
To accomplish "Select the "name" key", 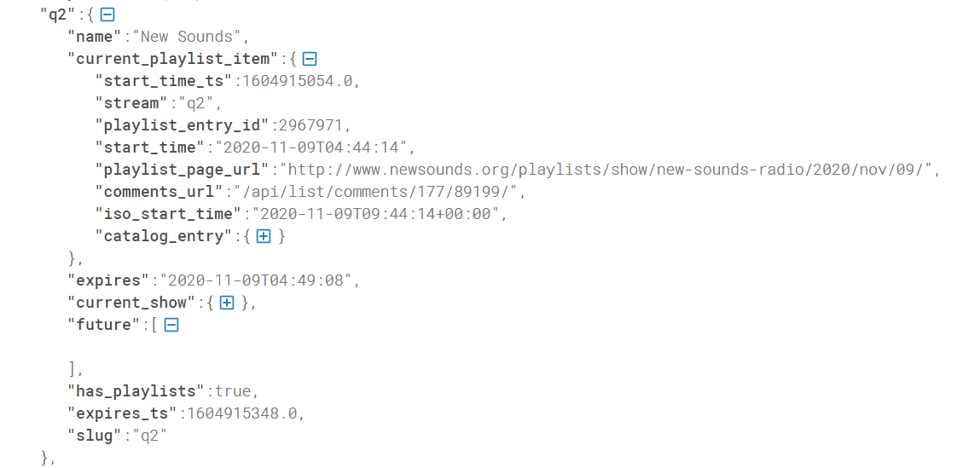I will coord(94,37).
